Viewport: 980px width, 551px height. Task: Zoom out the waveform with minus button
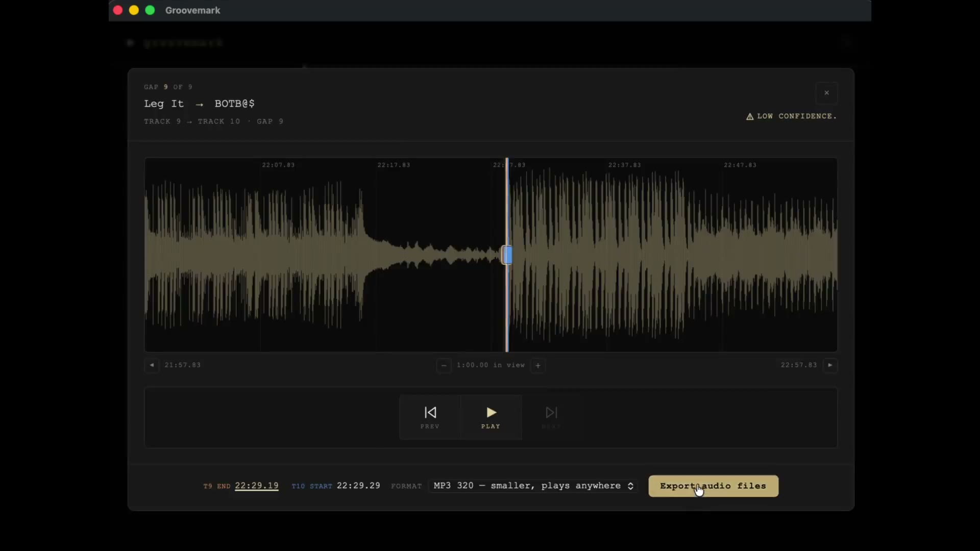coord(444,365)
